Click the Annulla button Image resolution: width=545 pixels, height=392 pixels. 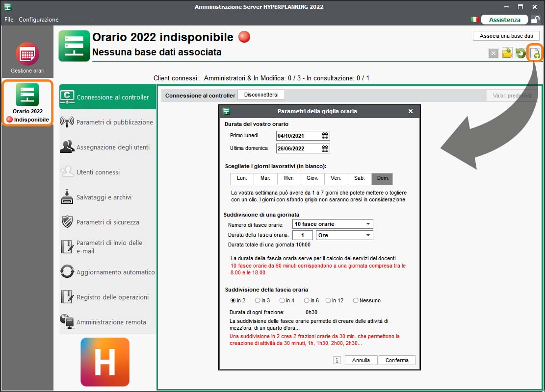[361, 360]
